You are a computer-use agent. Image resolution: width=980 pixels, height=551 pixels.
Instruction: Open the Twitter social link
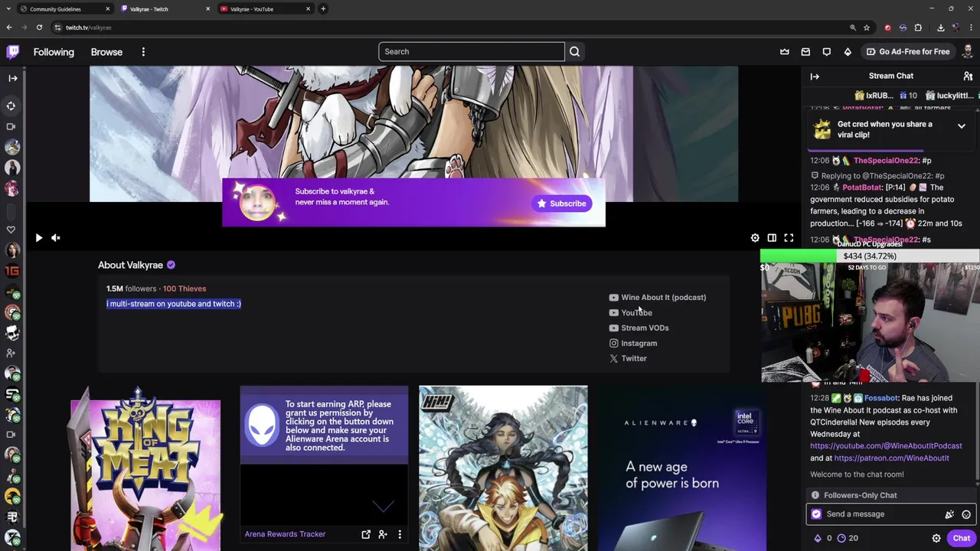click(x=628, y=358)
